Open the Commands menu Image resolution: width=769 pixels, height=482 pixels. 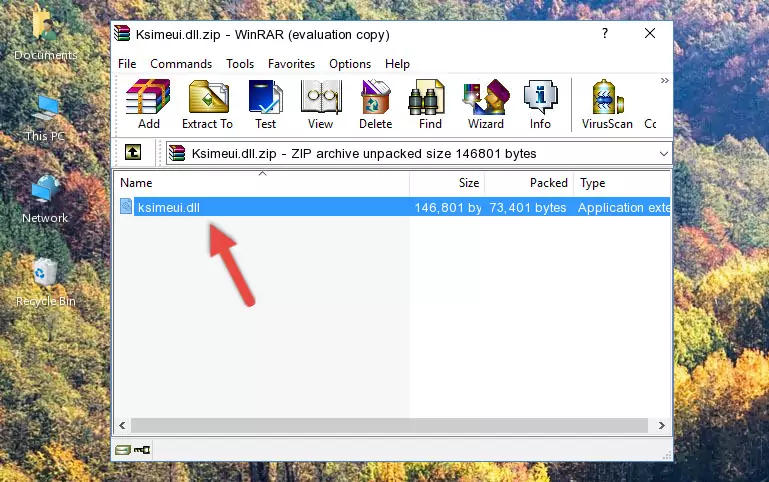click(181, 64)
